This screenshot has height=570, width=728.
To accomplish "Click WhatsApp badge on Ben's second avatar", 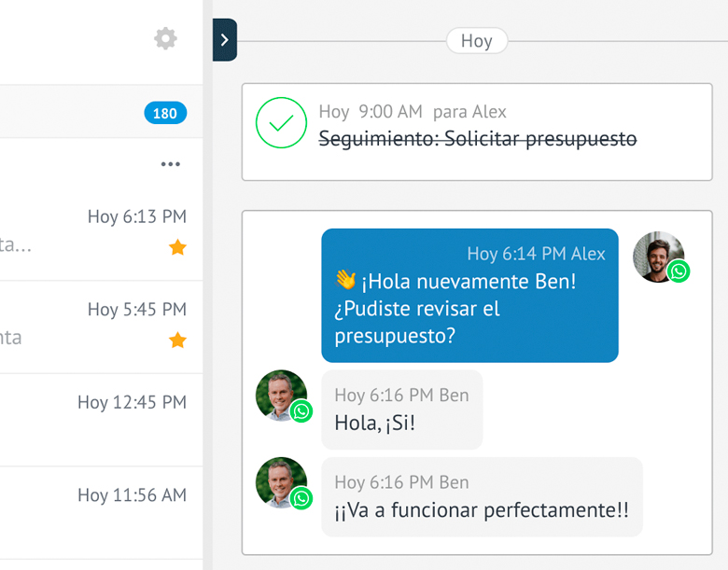I will (301, 498).
